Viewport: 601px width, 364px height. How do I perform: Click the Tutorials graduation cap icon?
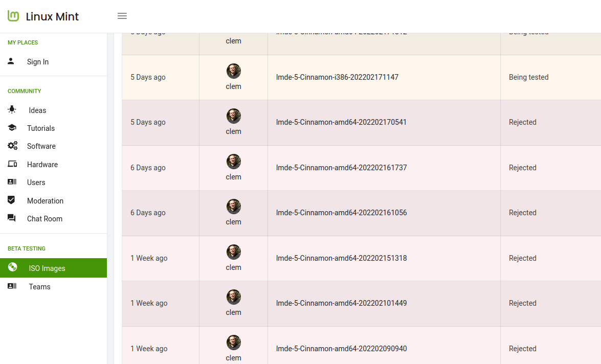pos(12,128)
